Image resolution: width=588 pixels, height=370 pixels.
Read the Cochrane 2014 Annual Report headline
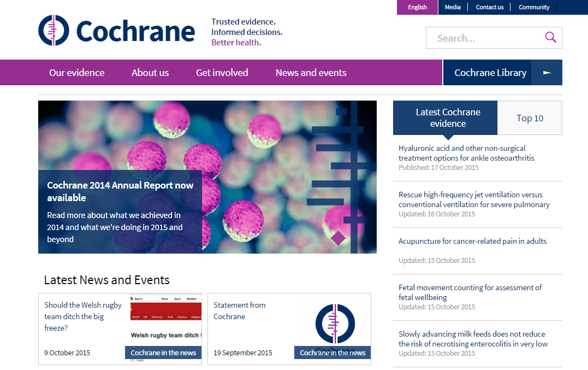coord(120,191)
